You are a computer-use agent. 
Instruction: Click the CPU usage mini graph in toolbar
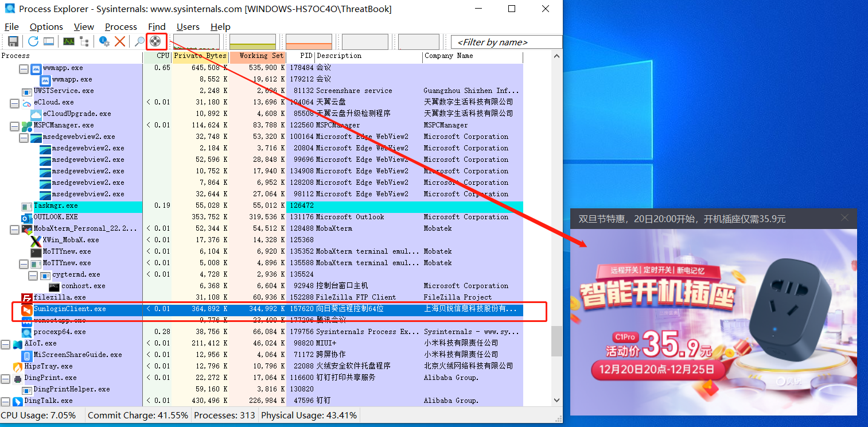pyautogui.click(x=196, y=42)
